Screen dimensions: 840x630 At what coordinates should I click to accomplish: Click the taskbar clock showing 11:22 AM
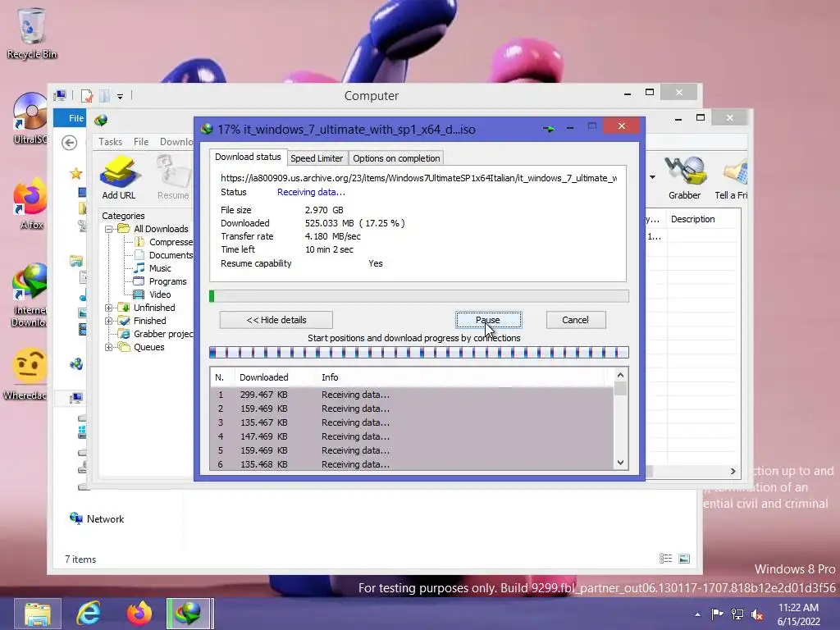coord(798,614)
